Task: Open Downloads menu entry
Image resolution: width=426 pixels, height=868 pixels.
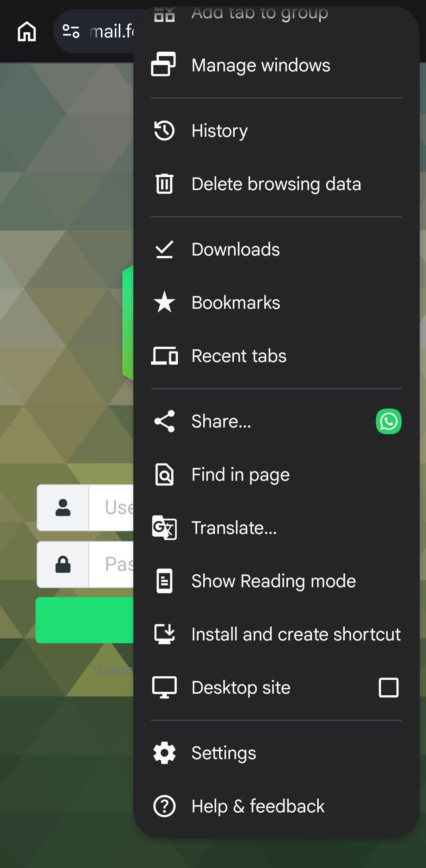Action: pos(276,249)
